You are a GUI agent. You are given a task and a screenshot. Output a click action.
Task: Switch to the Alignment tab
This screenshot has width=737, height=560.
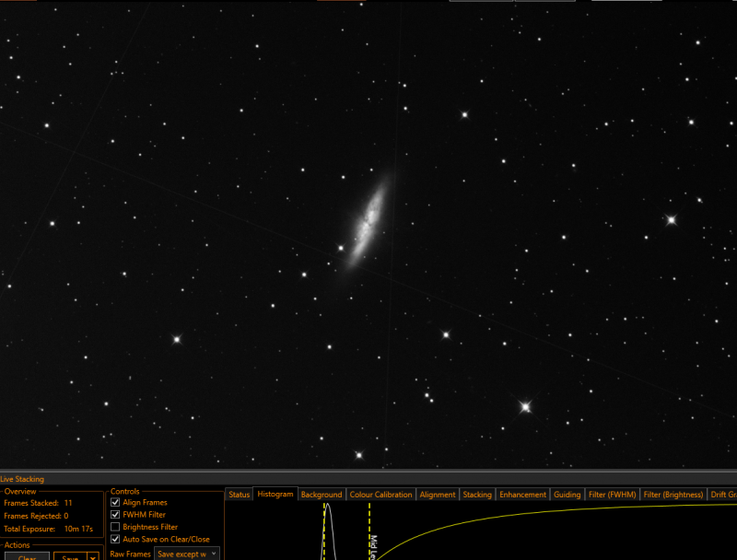[x=438, y=495]
